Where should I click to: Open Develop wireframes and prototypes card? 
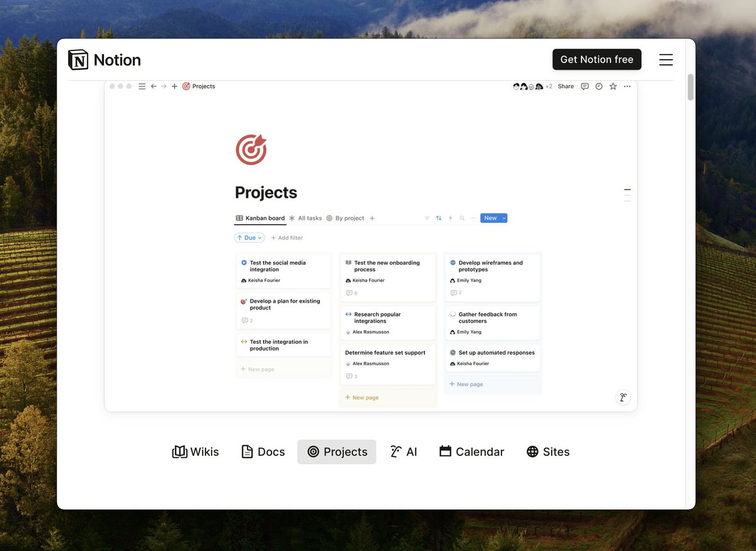[x=493, y=278]
